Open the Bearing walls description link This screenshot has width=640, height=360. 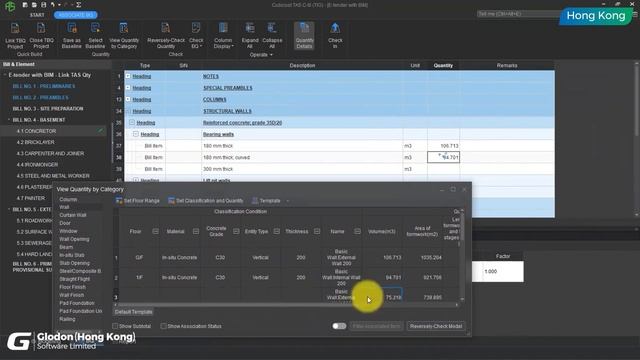pyautogui.click(x=218, y=134)
